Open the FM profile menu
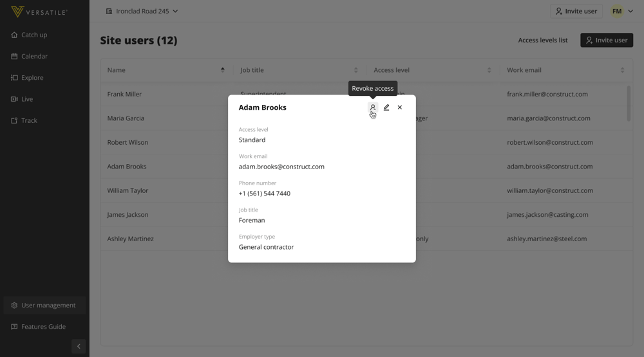This screenshot has width=644, height=357. [x=622, y=11]
